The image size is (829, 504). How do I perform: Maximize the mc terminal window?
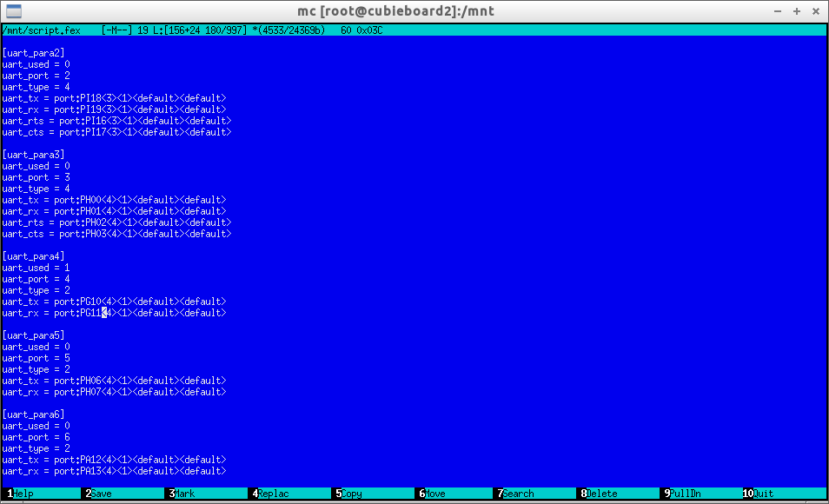[797, 11]
